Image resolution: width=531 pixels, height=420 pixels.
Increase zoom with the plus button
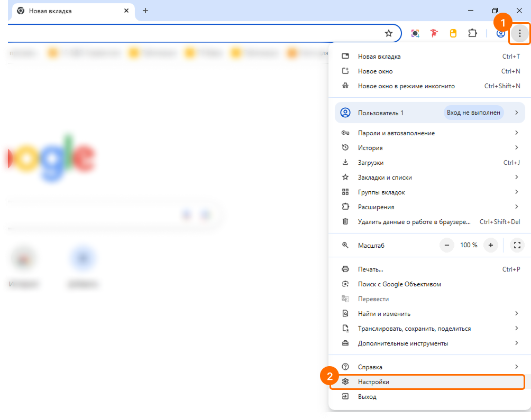tap(491, 245)
